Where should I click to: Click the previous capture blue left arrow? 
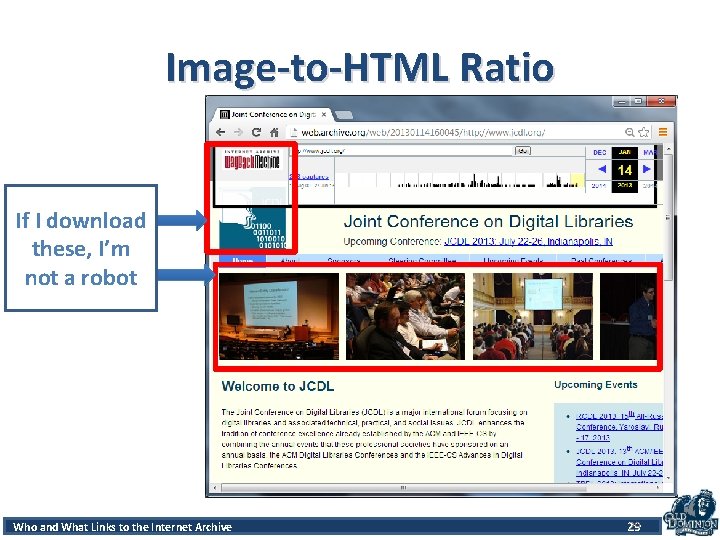click(602, 169)
